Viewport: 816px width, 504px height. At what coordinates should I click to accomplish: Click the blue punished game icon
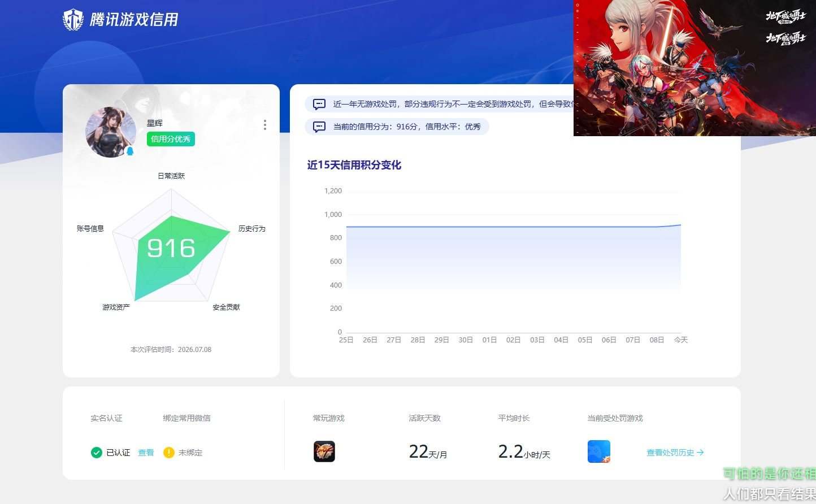pyautogui.click(x=599, y=451)
